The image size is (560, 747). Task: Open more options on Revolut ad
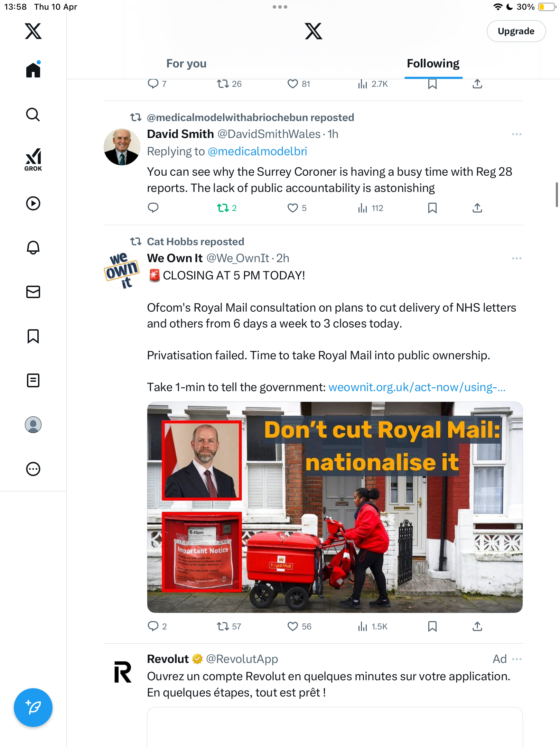point(516,659)
